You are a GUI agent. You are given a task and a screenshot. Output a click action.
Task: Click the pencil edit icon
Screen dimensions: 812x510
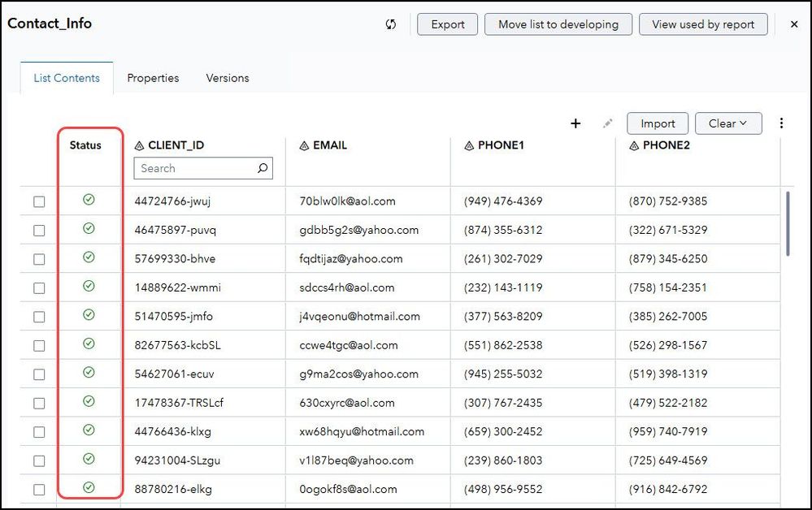pyautogui.click(x=607, y=123)
